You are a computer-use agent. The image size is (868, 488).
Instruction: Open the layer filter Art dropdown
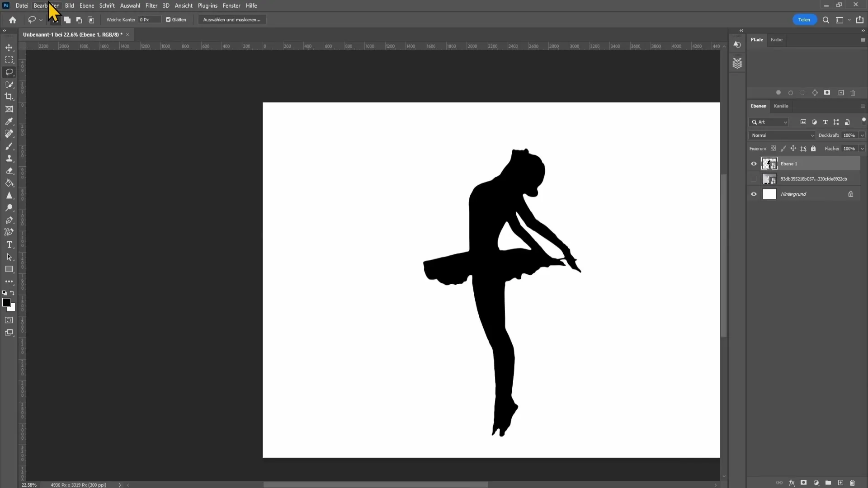(769, 122)
